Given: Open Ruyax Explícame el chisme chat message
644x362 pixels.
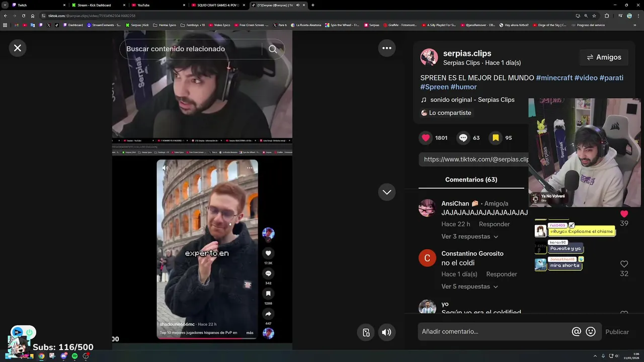Looking at the screenshot, I should [x=581, y=232].
